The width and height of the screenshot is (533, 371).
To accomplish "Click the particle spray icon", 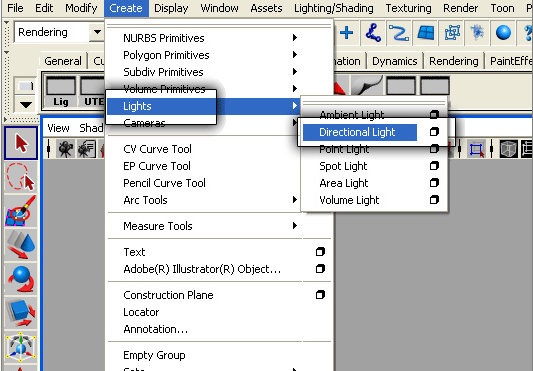I will coord(477,33).
